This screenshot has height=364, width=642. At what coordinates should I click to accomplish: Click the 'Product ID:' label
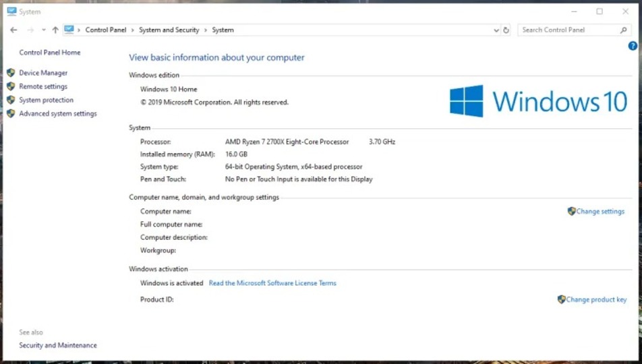[x=157, y=299]
